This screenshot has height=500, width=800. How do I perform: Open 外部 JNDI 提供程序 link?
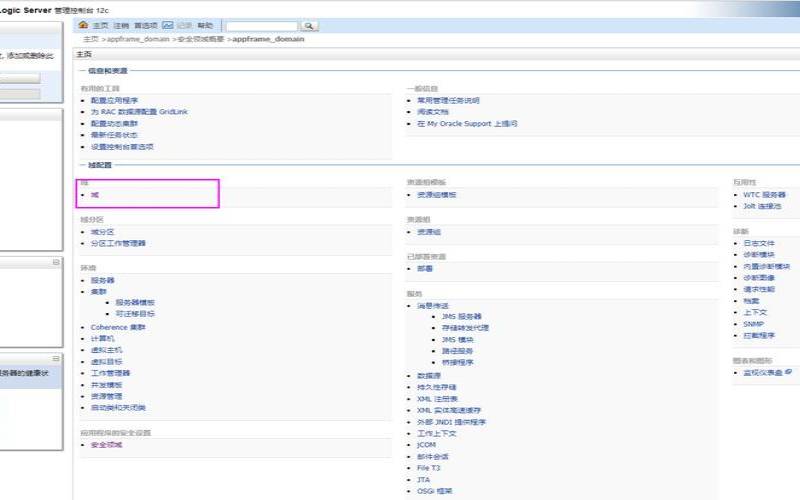pos(452,422)
